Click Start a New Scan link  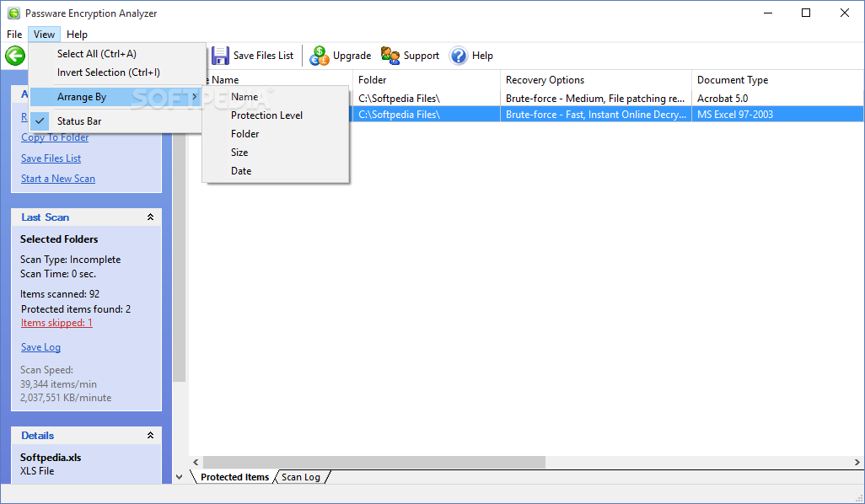tap(58, 179)
